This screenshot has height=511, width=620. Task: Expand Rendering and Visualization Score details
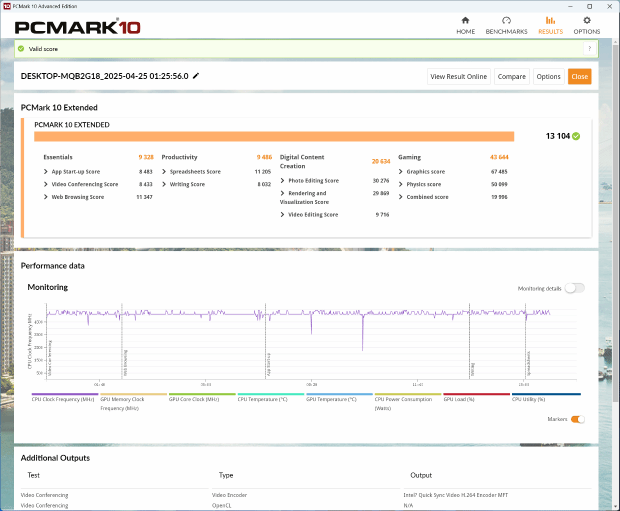click(x=282, y=193)
